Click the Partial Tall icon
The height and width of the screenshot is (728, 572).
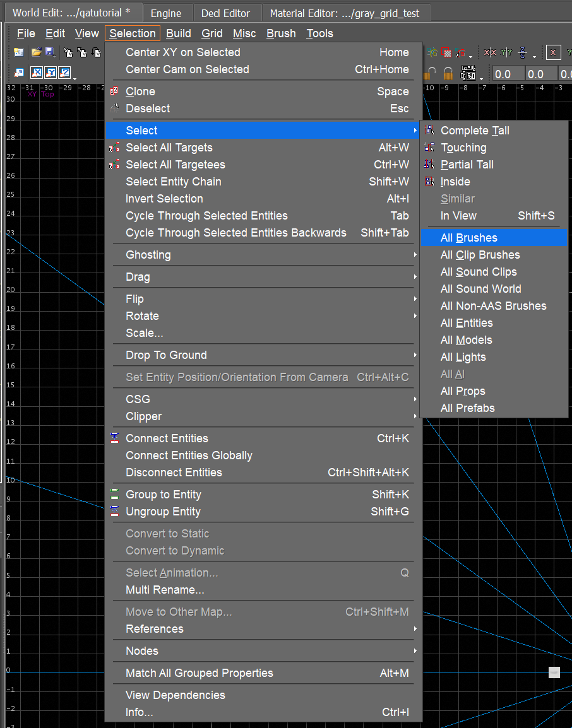click(430, 165)
